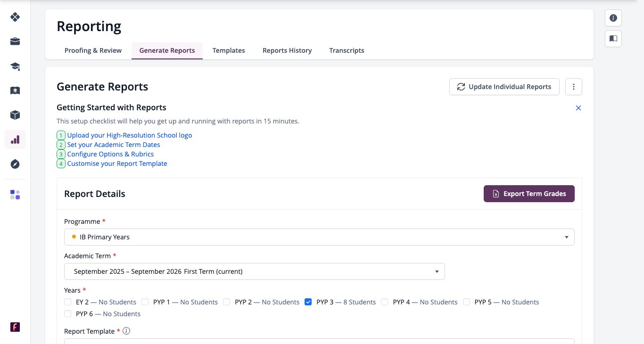The image size is (644, 344).
Task: Open the book guide icon at right
Action: point(613,39)
